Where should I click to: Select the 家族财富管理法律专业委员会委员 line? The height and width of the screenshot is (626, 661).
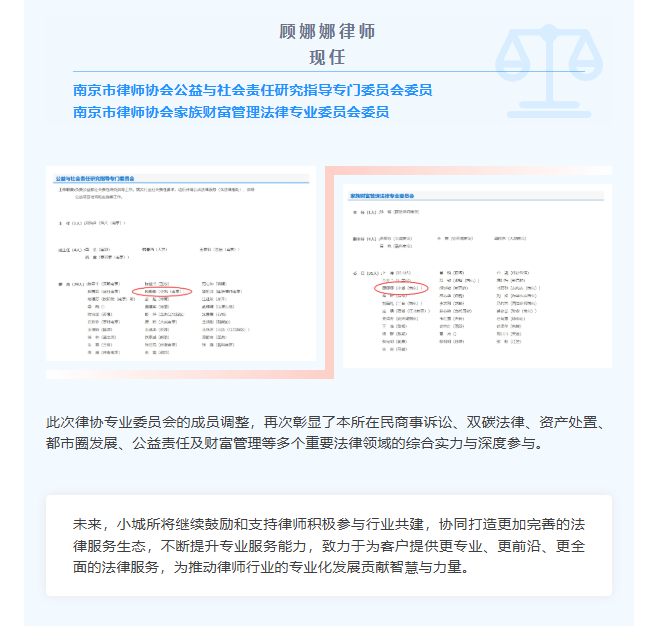tap(231, 111)
